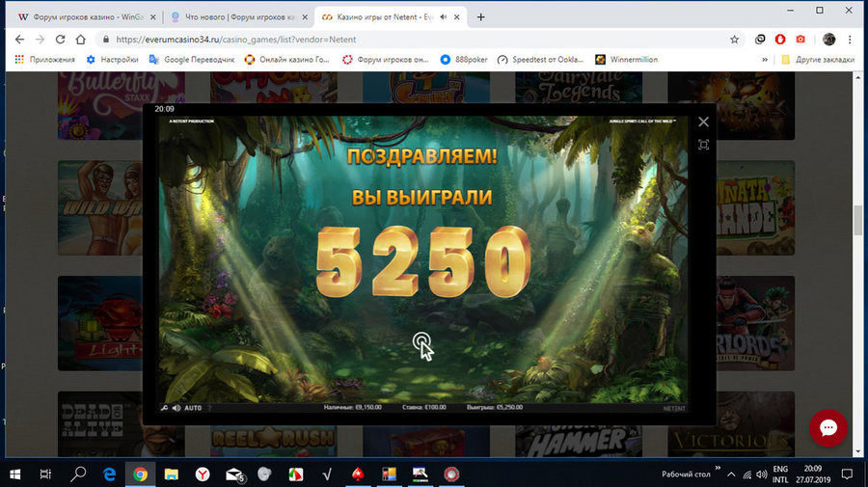868x487 pixels.
Task: Open the browser home page
Action: point(81,40)
